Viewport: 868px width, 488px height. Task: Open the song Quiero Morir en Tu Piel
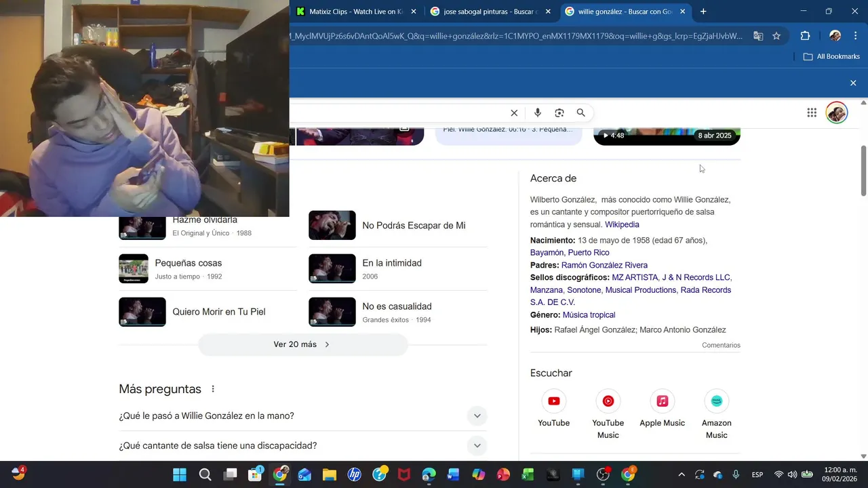[208, 312]
